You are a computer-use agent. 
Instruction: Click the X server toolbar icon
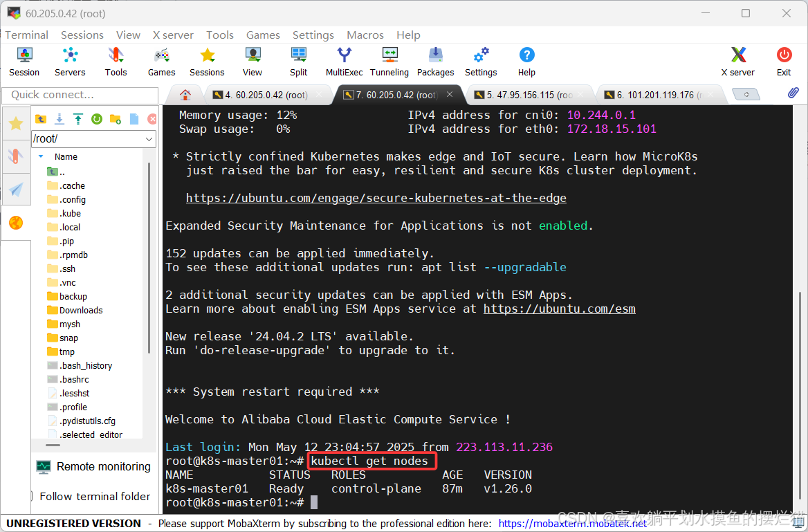tap(738, 62)
